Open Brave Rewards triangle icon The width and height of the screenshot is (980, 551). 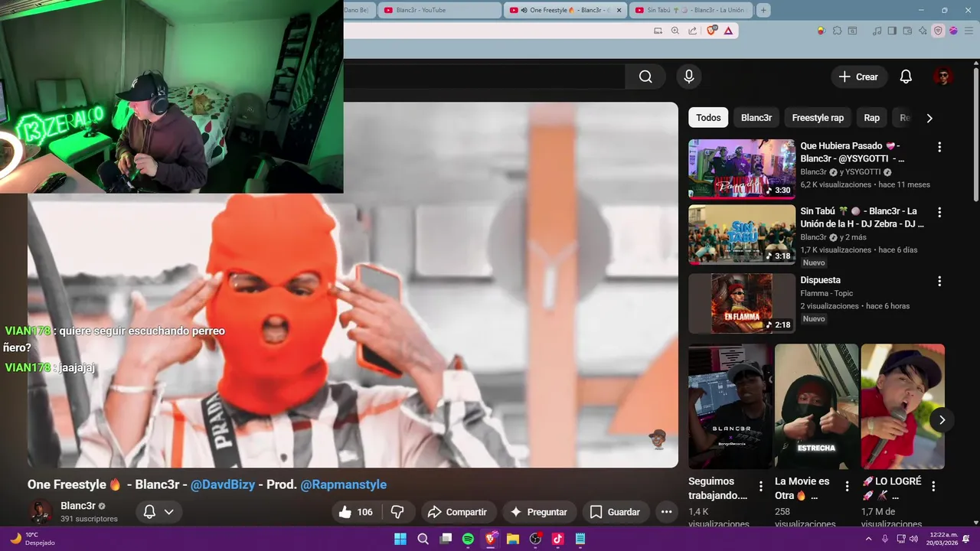click(x=728, y=31)
